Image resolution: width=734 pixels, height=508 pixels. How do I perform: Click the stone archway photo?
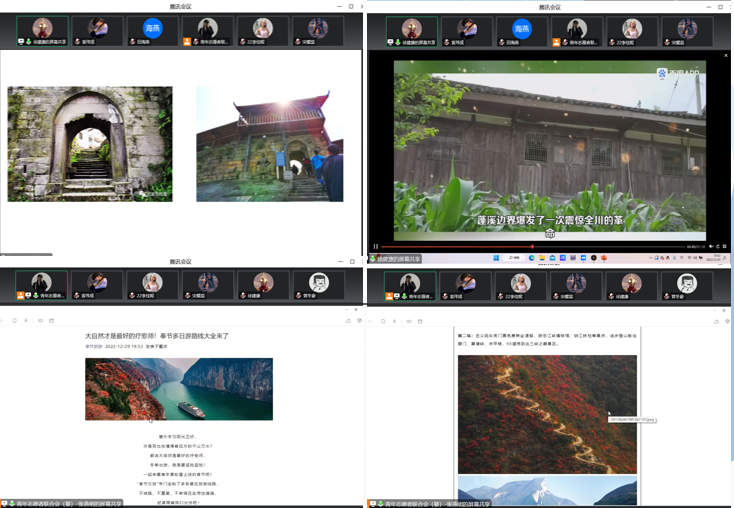pos(90,144)
